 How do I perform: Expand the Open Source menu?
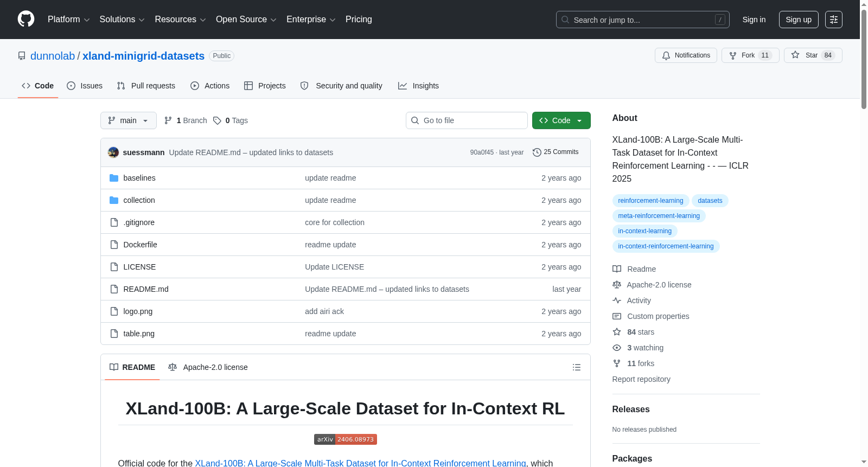(x=246, y=20)
